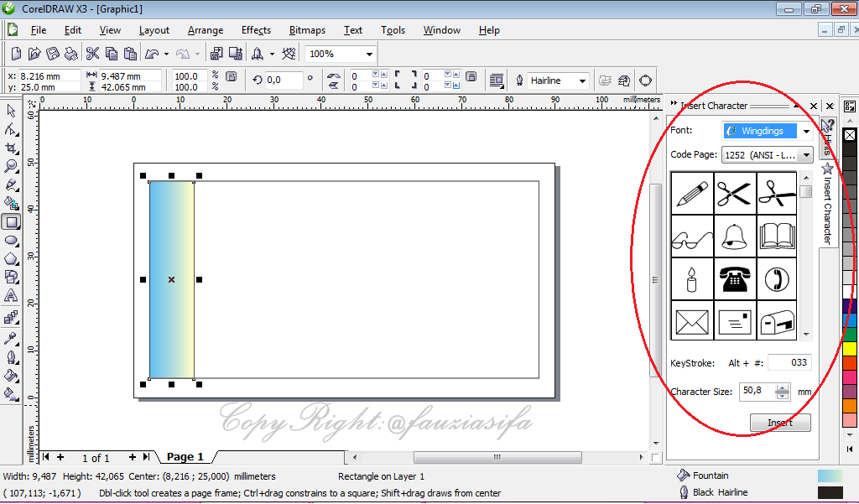Expand the Application Launcher dropdown arrow
Viewport: 859px width, 504px height.
[272, 54]
